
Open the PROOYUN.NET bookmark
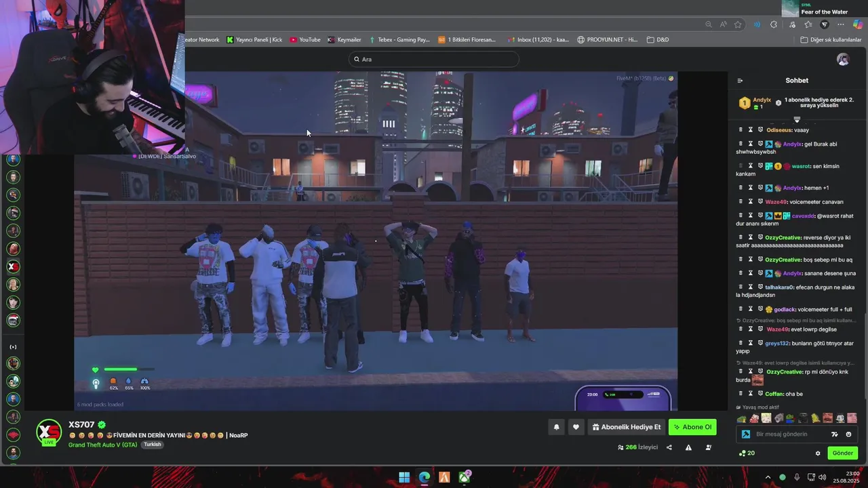[607, 39]
